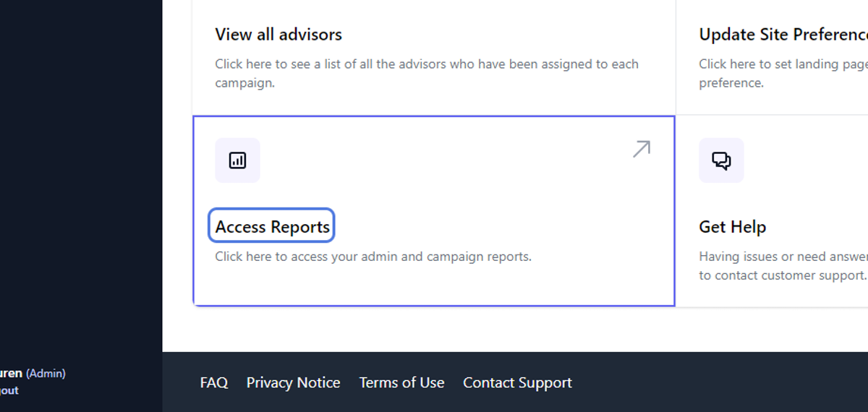
Task: Click the customer support description under Get Help
Action: pyautogui.click(x=783, y=265)
